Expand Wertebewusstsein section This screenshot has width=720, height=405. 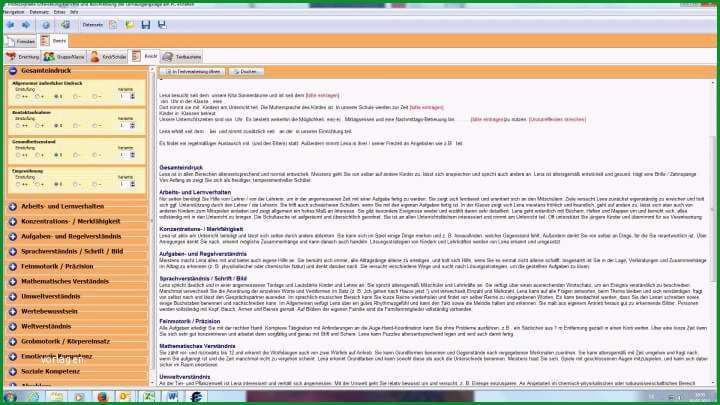[13, 312]
